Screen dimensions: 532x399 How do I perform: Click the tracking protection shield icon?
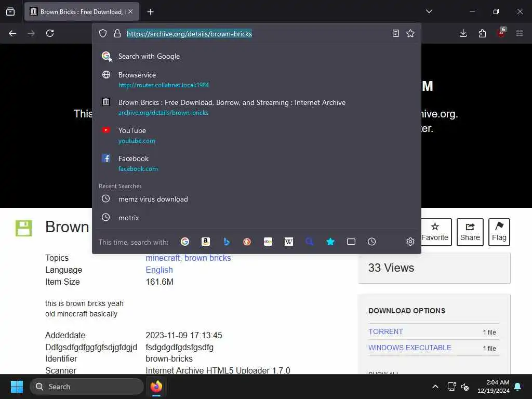103,33
